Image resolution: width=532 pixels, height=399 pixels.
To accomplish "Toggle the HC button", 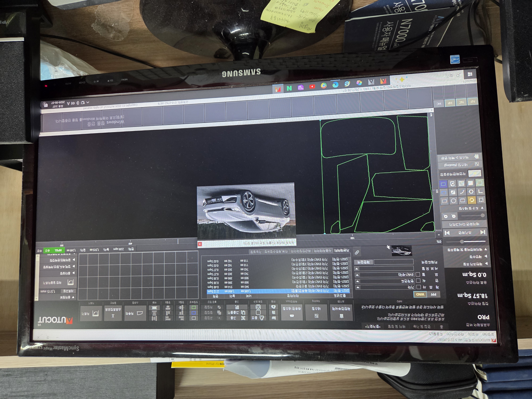I will click(439, 104).
